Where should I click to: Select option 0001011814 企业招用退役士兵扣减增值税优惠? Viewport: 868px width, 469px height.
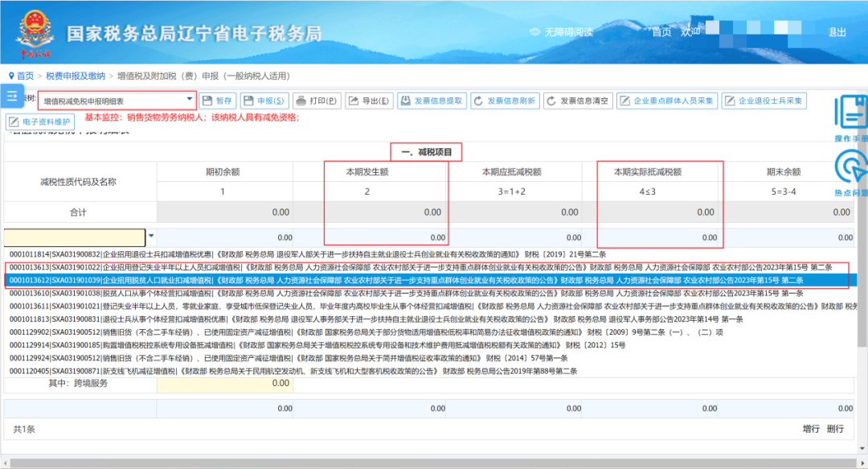tap(308, 254)
